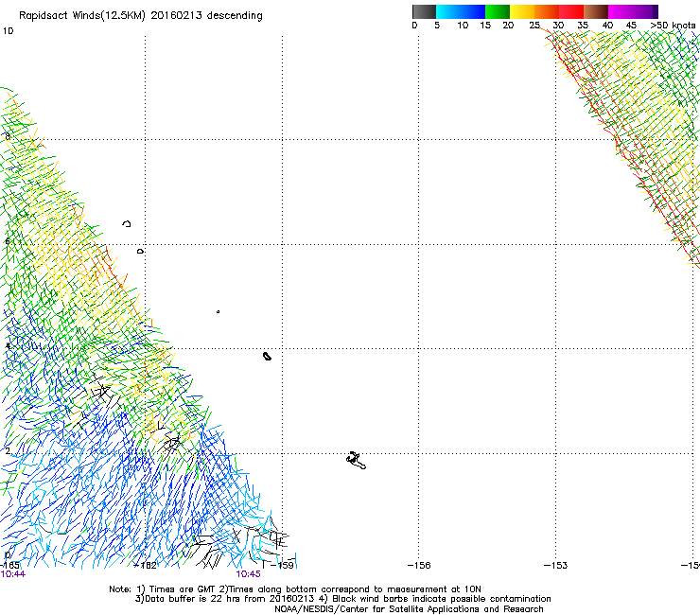Click the "NOAA/NESDIS/Center for Satellite Applications" credit
The width and height of the screenshot is (700, 615).
point(377,609)
